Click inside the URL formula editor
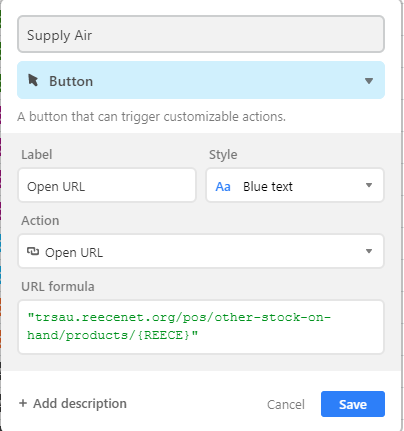The image size is (404, 431). 201,327
